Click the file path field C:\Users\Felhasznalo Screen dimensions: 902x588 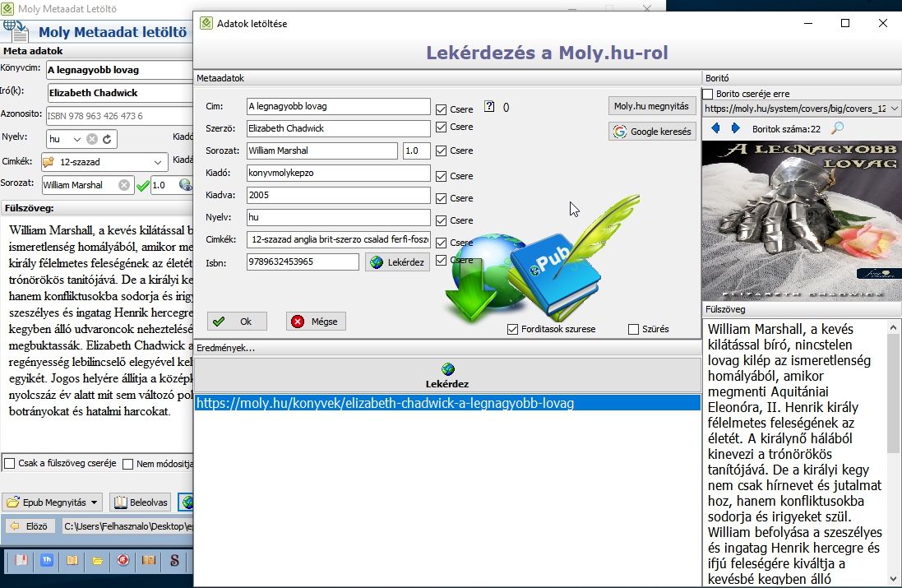click(x=127, y=525)
